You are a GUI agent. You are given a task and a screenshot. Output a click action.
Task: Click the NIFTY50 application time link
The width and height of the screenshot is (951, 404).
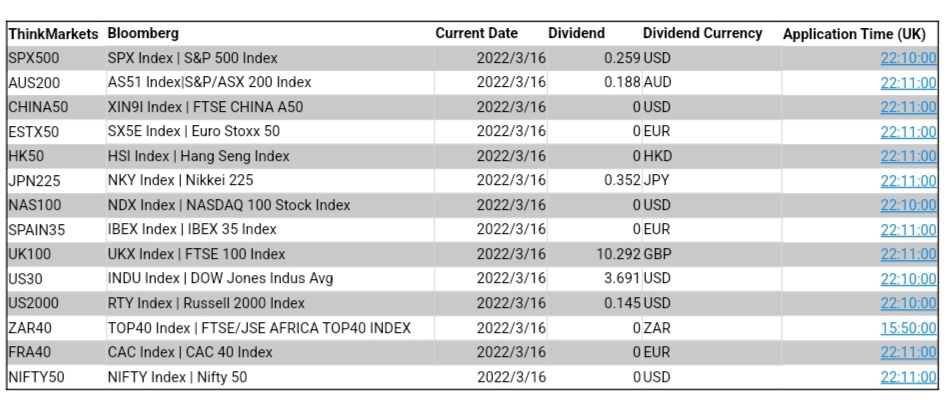point(908,377)
